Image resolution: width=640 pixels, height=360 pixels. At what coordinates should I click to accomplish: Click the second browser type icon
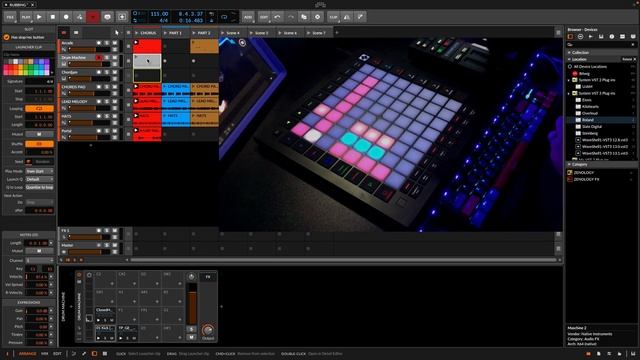click(x=580, y=37)
